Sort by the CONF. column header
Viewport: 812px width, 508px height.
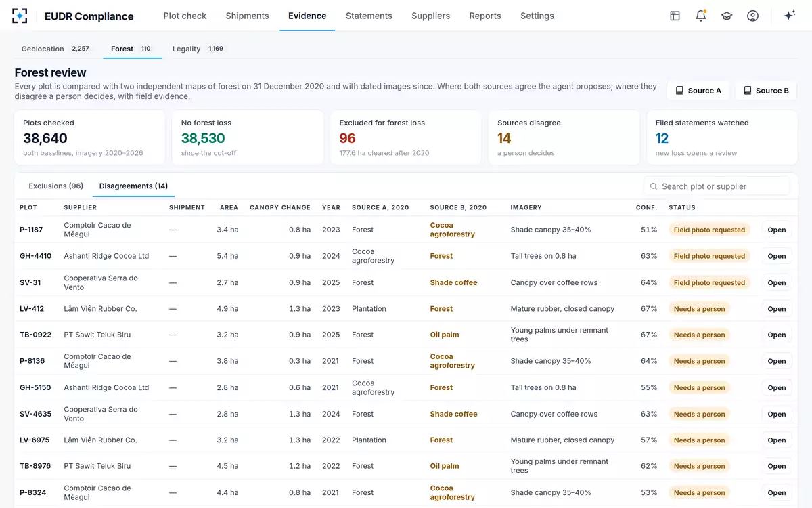(x=646, y=207)
